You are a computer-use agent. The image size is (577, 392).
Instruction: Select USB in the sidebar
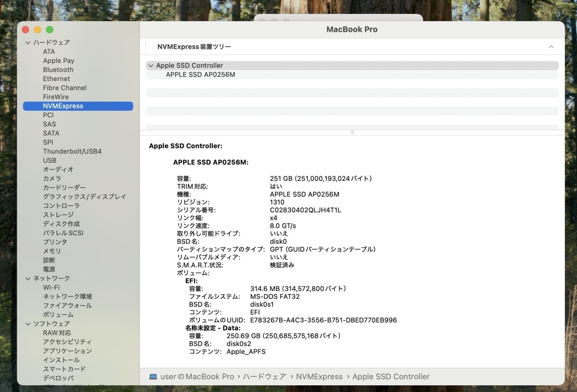pyautogui.click(x=49, y=160)
